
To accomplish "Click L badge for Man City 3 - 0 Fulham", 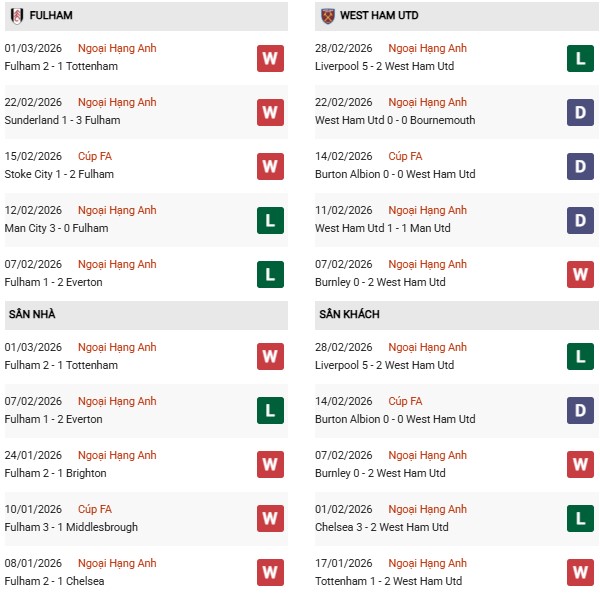I will tap(270, 220).
